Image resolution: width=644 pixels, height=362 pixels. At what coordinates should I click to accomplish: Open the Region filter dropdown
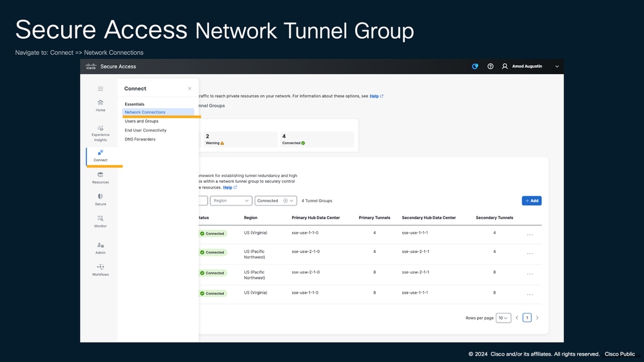(x=231, y=201)
